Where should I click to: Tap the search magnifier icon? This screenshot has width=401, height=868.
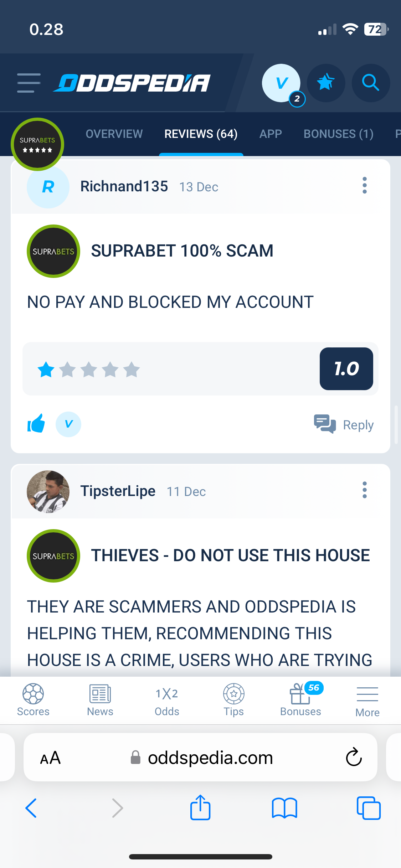[371, 83]
